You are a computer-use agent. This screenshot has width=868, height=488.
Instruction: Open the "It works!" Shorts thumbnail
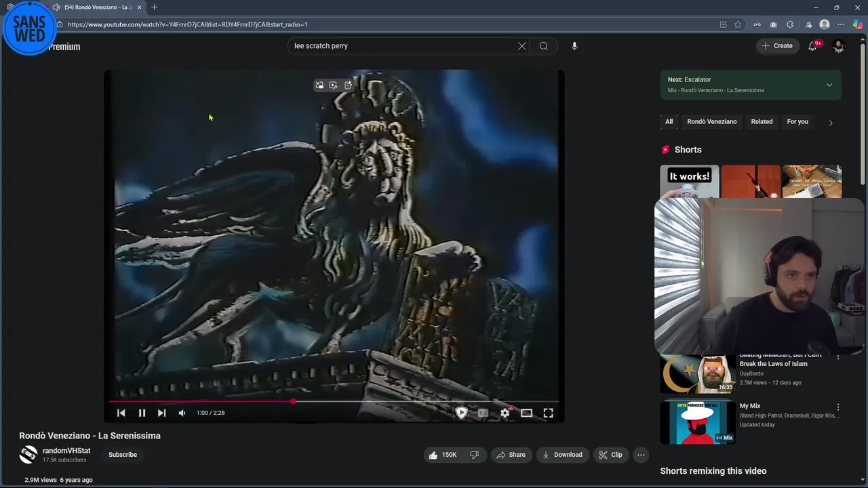pos(690,182)
